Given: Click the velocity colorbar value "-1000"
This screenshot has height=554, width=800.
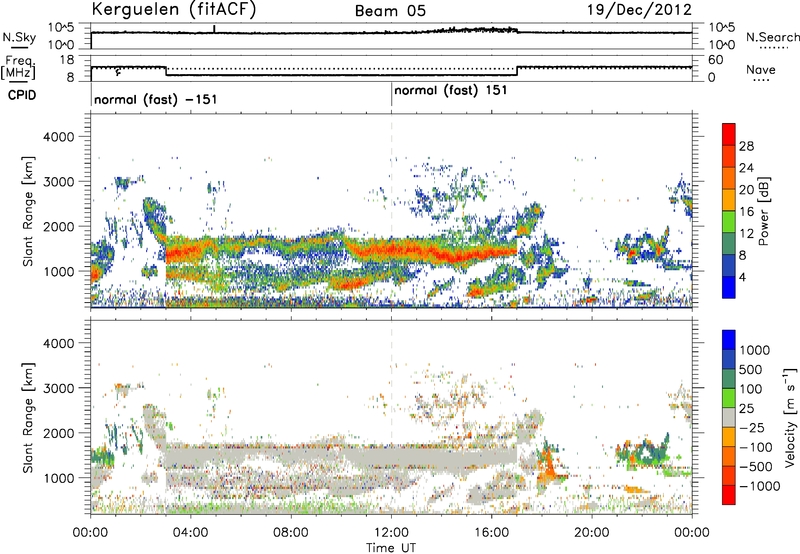Looking at the screenshot, I should tap(759, 486).
